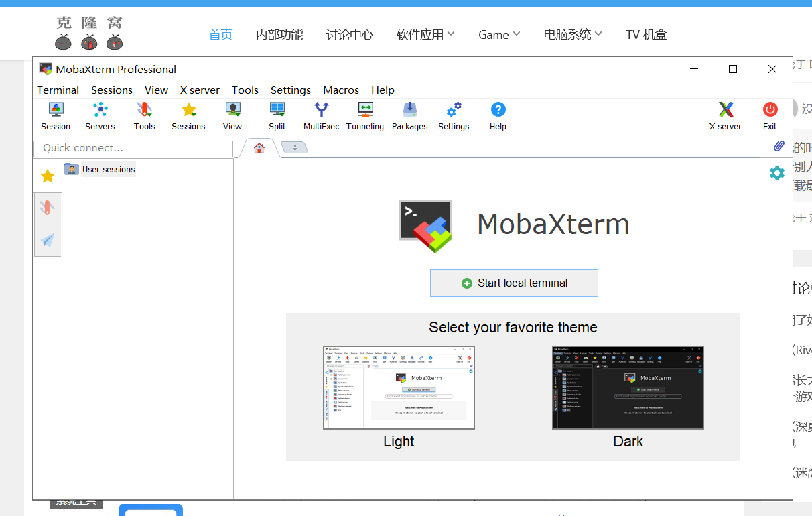This screenshot has height=516, width=812.
Task: Open 讨论中心 in website navigation
Action: pos(350,35)
